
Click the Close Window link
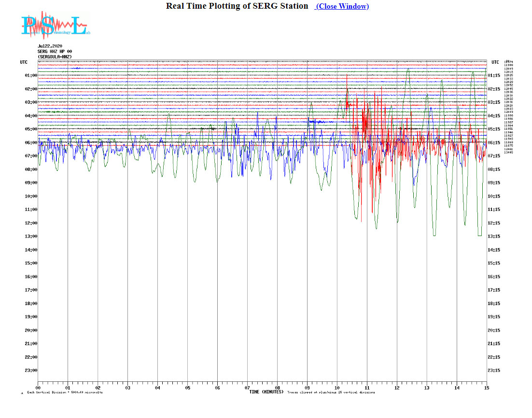click(x=342, y=6)
